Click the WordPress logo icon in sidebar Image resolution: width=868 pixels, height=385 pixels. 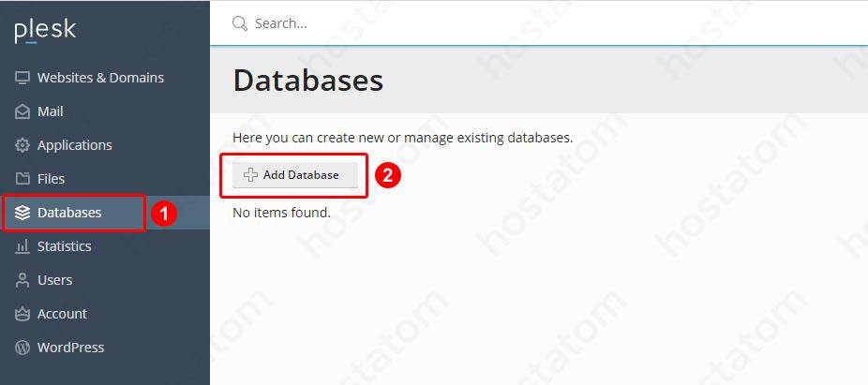pyautogui.click(x=22, y=348)
